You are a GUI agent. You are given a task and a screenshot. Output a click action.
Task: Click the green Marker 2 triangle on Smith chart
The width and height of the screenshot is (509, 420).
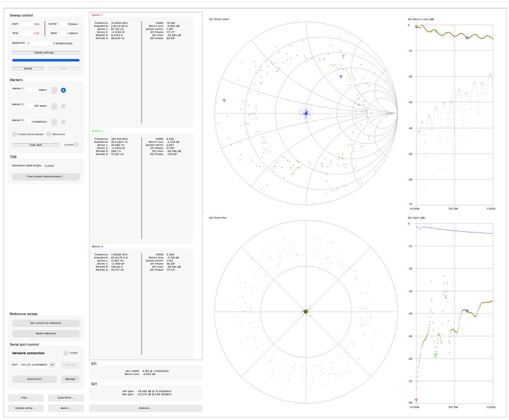pyautogui.click(x=344, y=56)
